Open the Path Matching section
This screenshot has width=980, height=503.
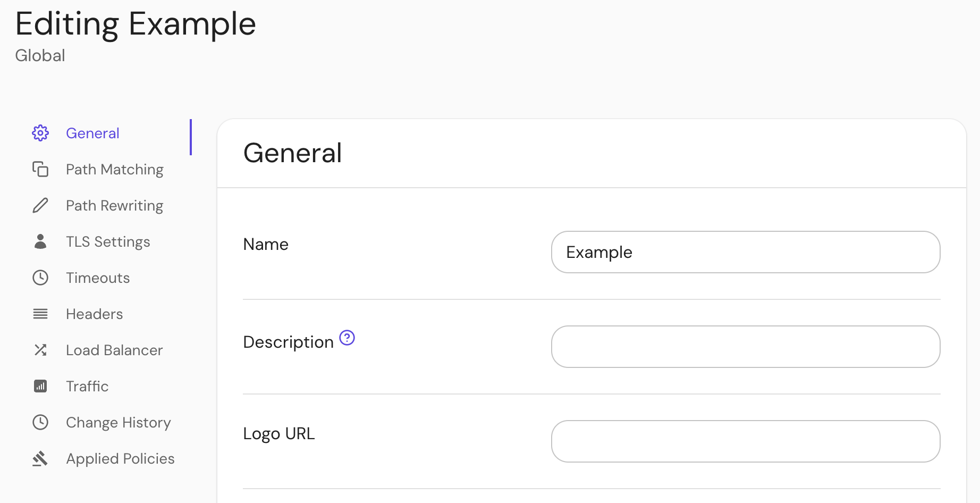click(x=114, y=169)
